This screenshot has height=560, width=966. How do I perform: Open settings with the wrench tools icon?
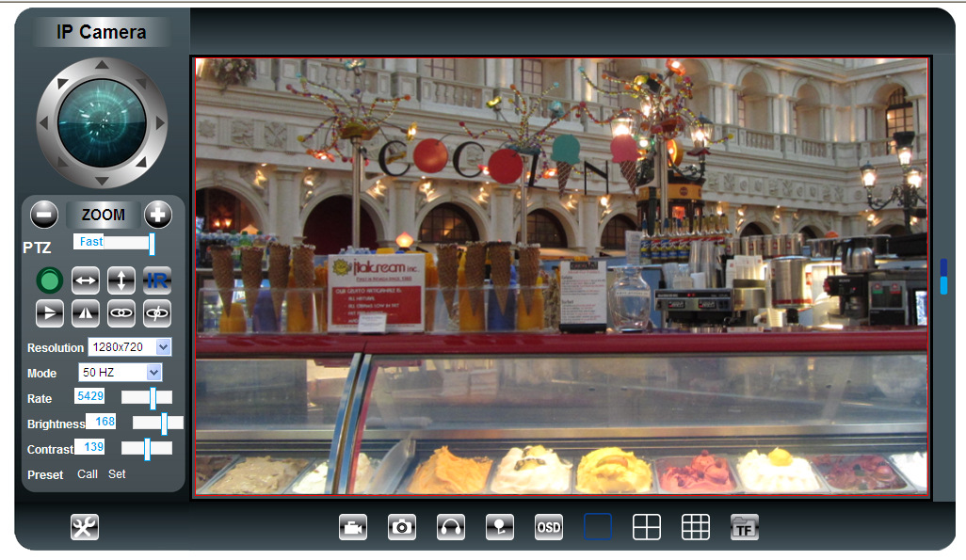coord(85,528)
